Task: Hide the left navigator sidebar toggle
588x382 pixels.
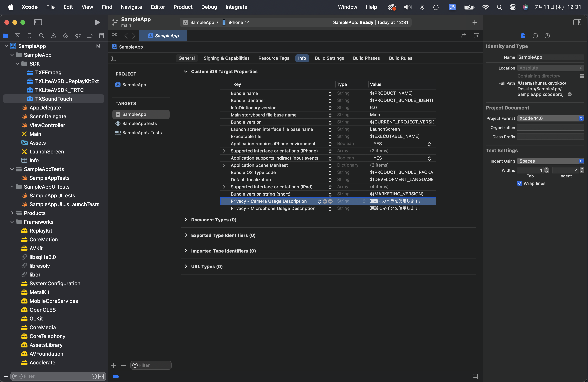Action: click(38, 22)
